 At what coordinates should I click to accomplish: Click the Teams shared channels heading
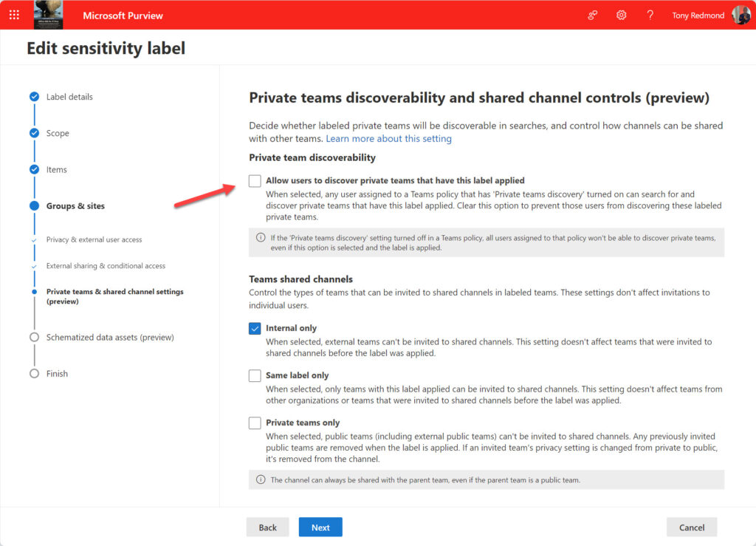[301, 279]
